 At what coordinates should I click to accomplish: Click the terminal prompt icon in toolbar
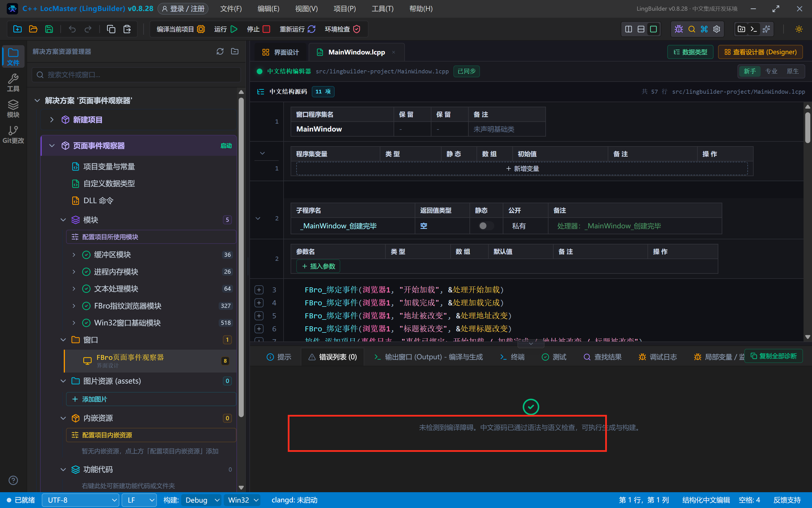754,29
